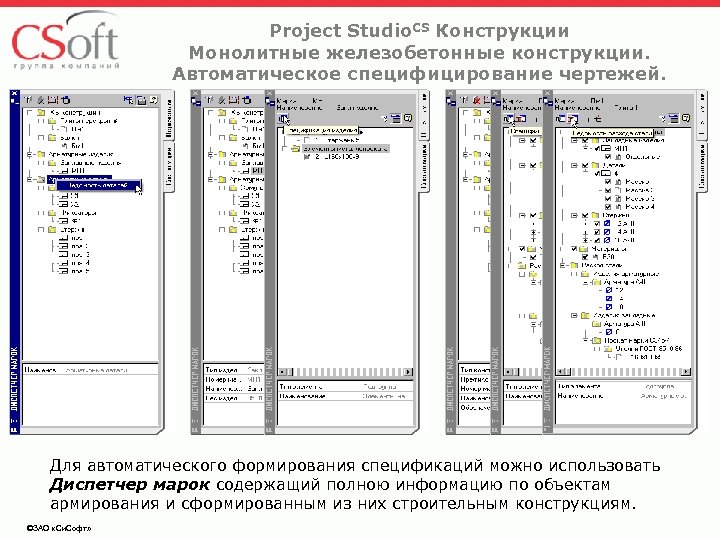Uncheck the "3 A-II" checkbox in the right tree
This screenshot has width=720, height=540.
pos(597,224)
